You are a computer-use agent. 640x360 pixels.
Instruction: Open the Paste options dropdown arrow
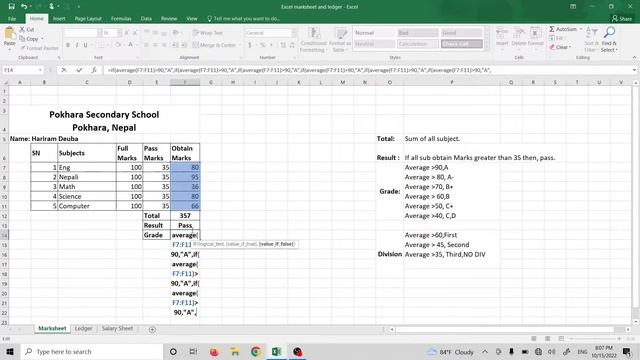(x=9, y=49)
